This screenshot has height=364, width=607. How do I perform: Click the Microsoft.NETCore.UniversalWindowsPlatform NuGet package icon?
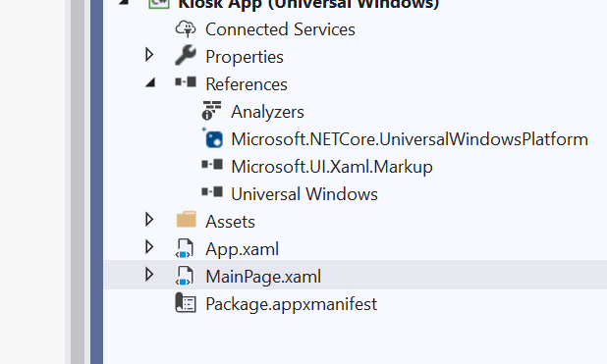pyautogui.click(x=212, y=138)
